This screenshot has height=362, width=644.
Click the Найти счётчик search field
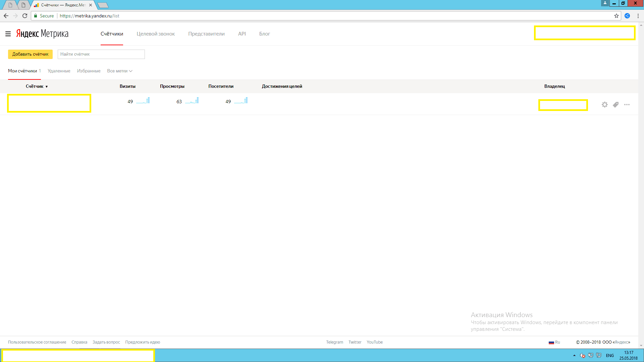pos(101,54)
